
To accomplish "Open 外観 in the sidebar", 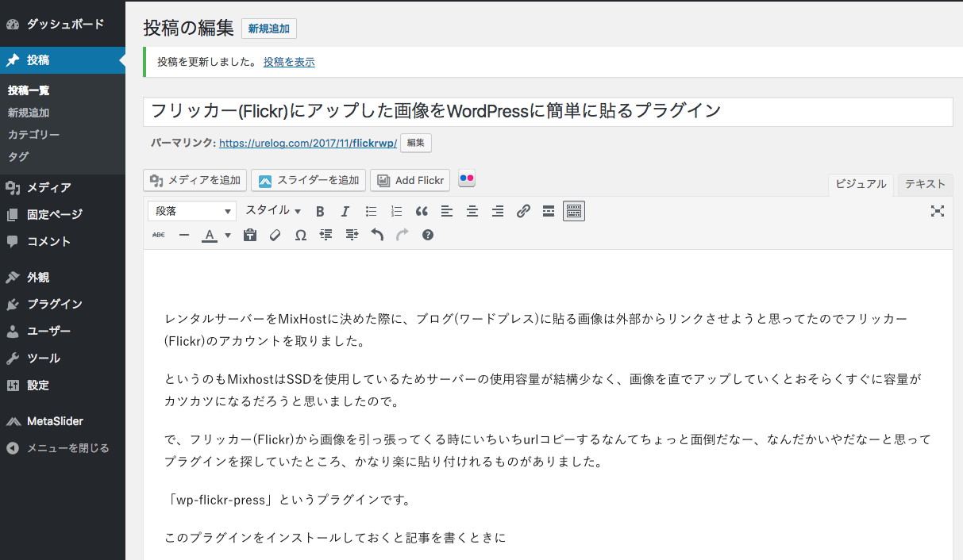I will 63,278.
